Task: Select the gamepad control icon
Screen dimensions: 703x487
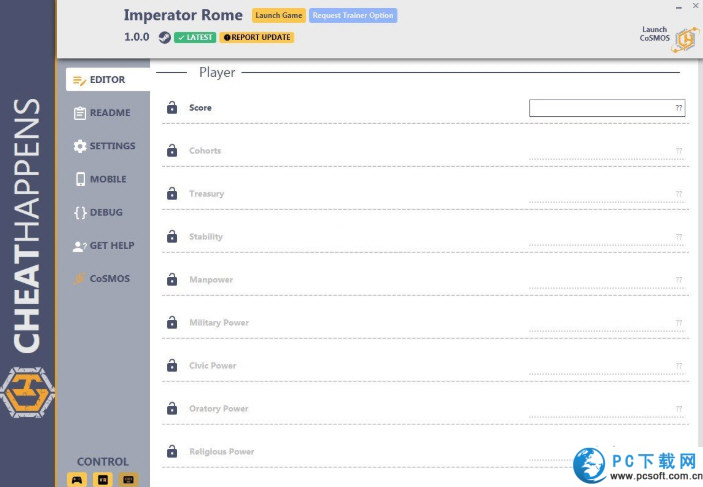Action: tap(76, 479)
